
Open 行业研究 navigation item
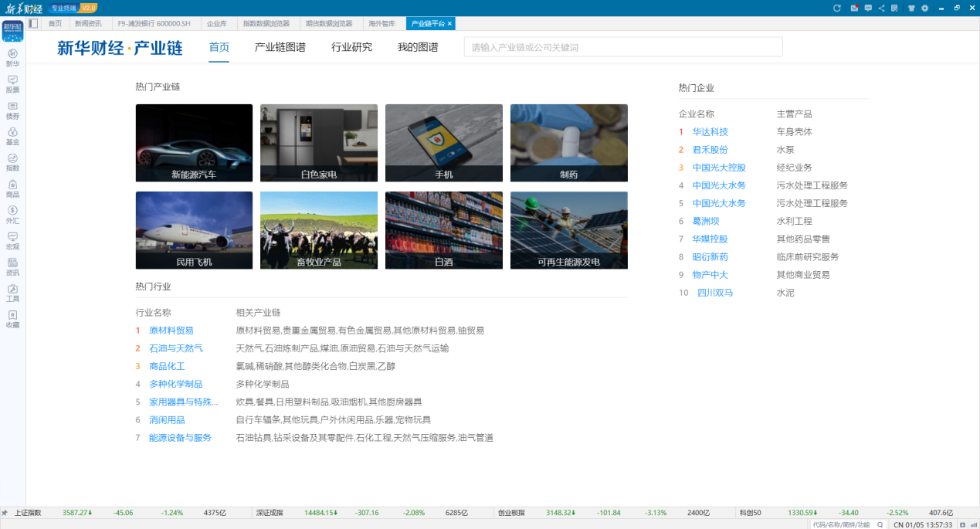point(351,47)
